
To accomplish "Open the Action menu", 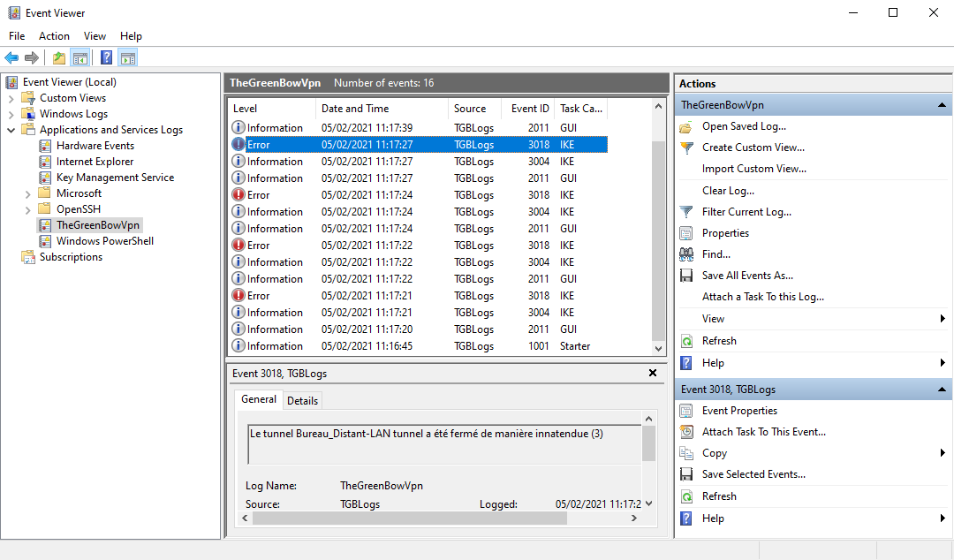I will (54, 36).
